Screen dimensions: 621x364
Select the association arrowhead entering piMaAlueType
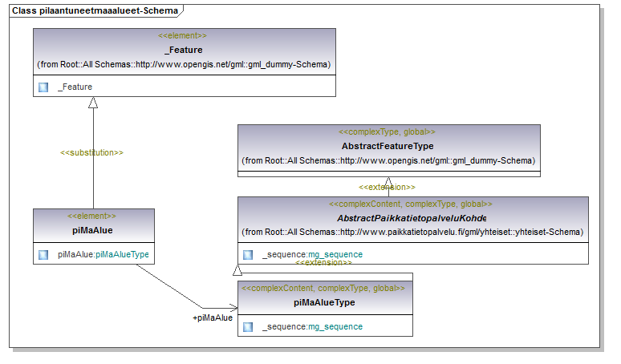tap(233, 308)
